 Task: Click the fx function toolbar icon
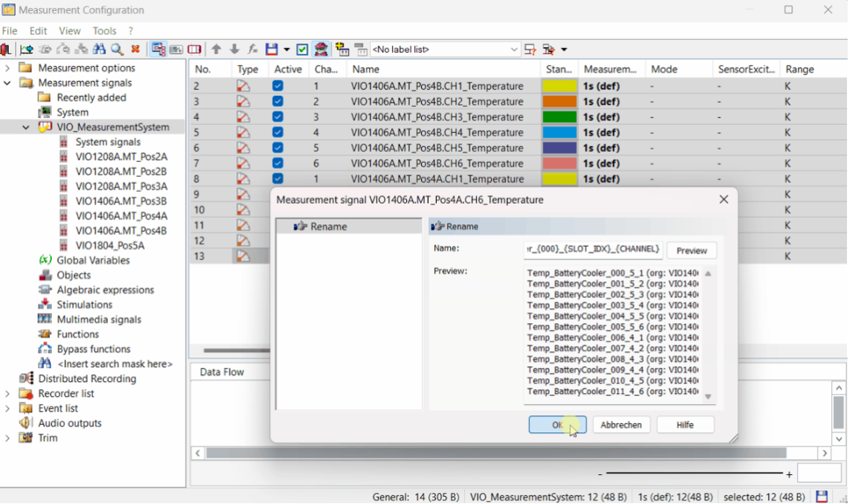[253, 50]
